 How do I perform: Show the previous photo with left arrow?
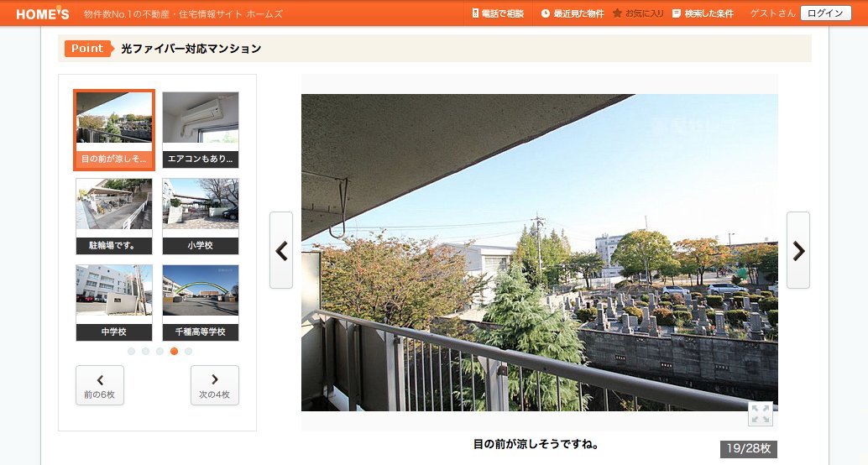[x=281, y=250]
